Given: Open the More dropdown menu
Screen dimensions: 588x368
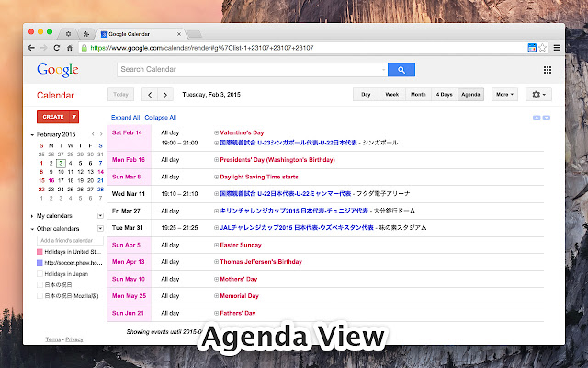Looking at the screenshot, I should click(504, 95).
